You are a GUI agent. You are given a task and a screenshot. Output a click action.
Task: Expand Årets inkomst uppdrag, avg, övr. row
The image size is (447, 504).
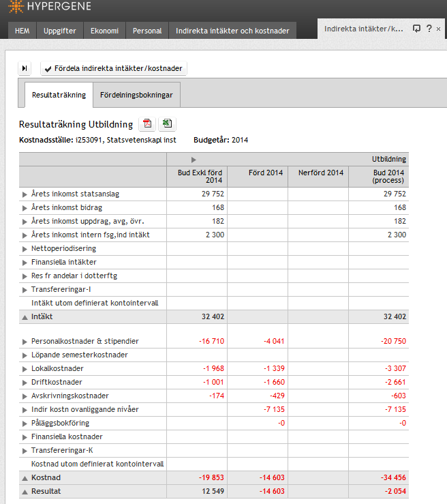25,222
